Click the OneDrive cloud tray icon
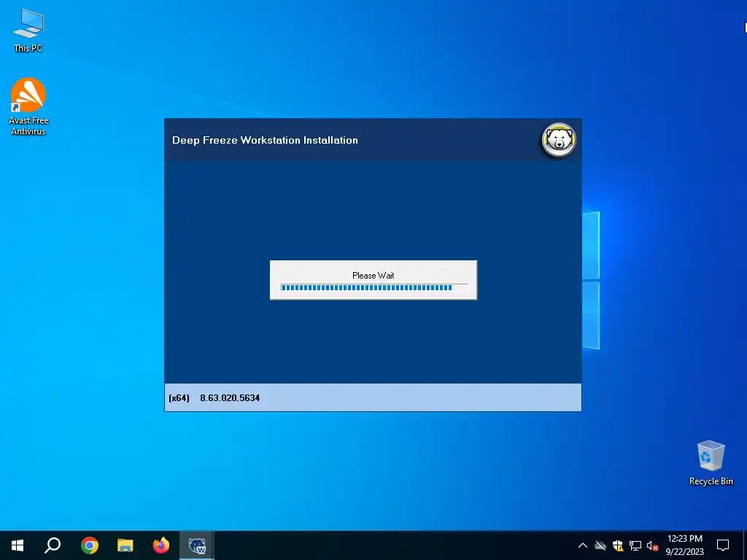This screenshot has height=560, width=747. (600, 545)
